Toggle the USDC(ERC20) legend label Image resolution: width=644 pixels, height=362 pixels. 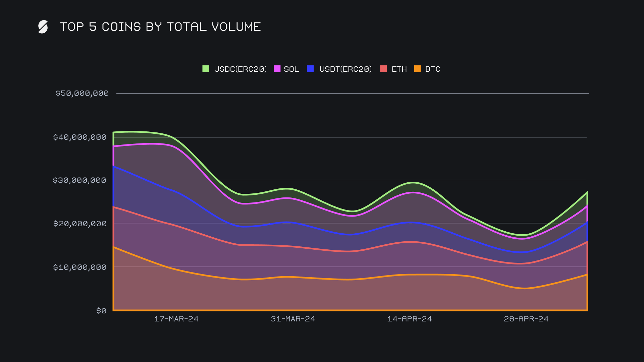coord(240,69)
